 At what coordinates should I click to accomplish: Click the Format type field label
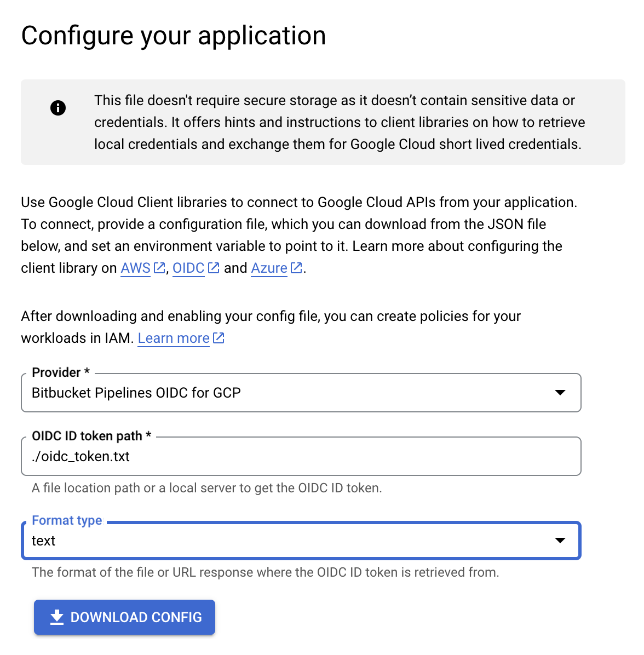(67, 520)
